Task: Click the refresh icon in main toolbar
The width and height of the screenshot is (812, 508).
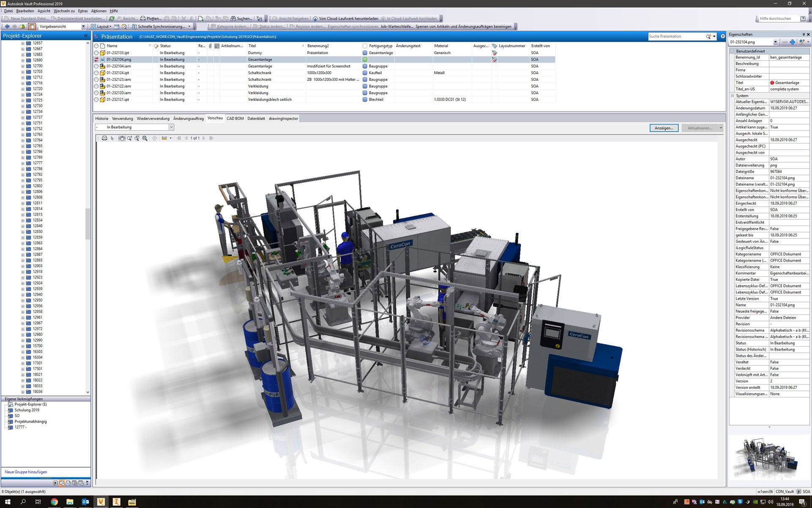Action: click(112, 19)
